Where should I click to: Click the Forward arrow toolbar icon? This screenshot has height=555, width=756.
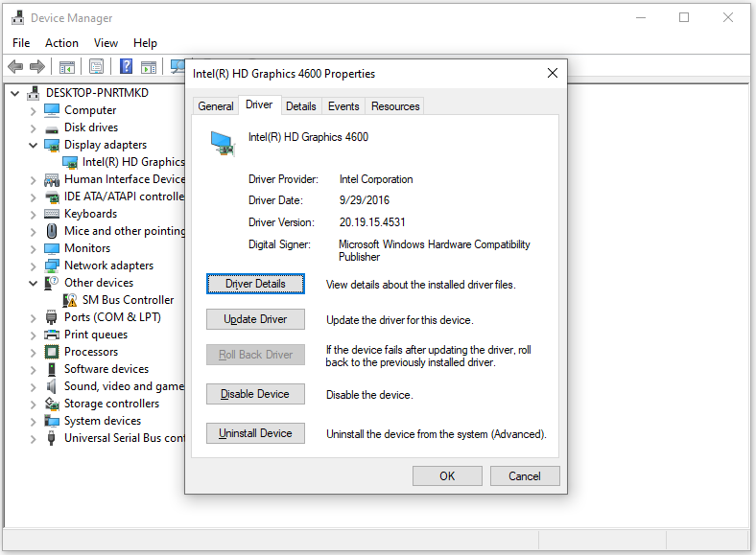(37, 66)
